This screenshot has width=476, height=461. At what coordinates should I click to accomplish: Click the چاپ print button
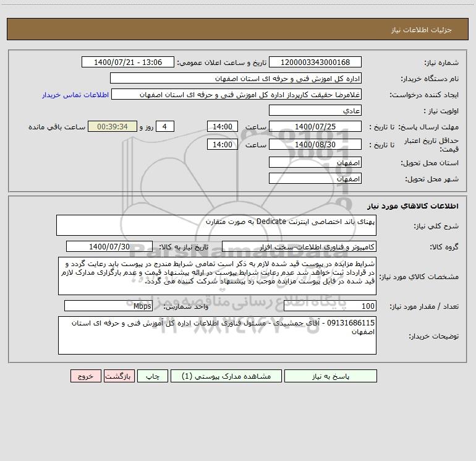pos(153,376)
